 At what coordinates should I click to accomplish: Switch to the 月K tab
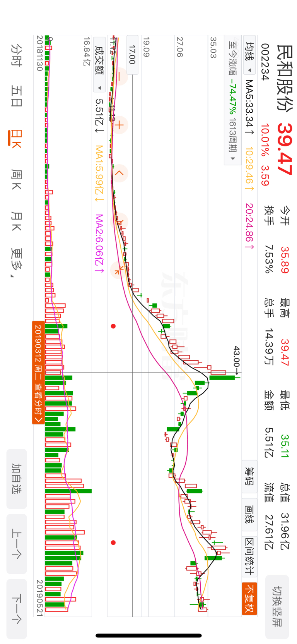tap(17, 221)
